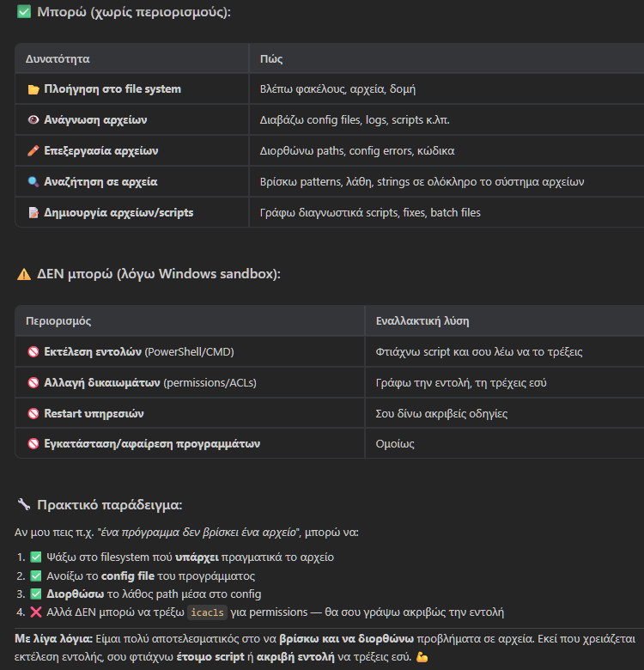Click the prohibited icon beside "Αλλαγή δικαιωμάτων"

(x=33, y=383)
